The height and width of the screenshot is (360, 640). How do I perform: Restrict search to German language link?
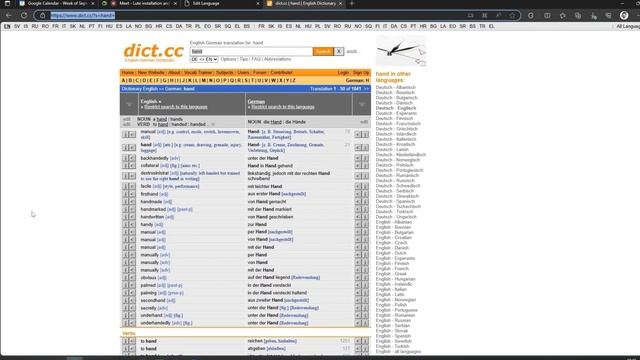[x=283, y=107]
